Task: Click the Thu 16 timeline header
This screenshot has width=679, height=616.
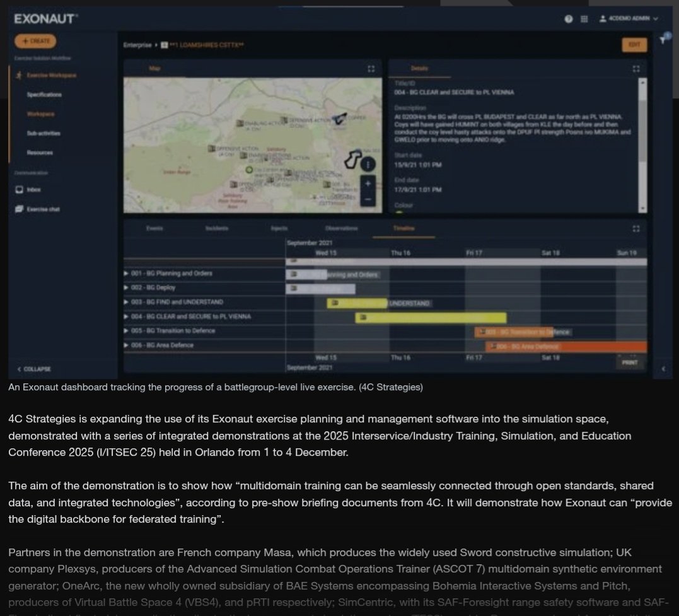Action: pos(400,253)
